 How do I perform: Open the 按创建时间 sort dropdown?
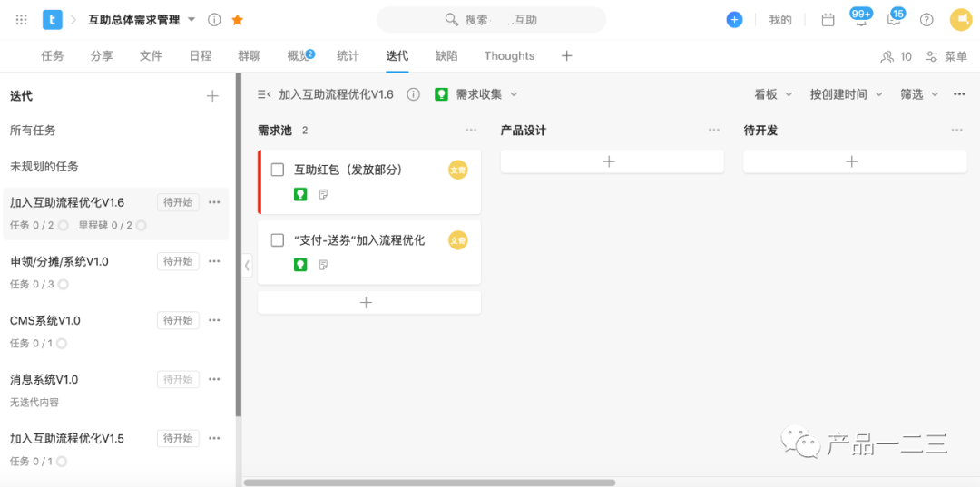coord(846,94)
